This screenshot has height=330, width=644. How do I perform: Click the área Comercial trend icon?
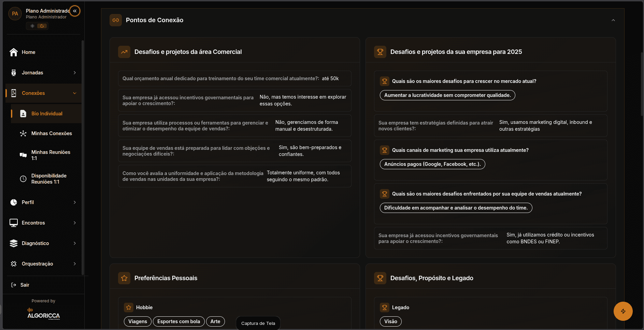pos(124,52)
